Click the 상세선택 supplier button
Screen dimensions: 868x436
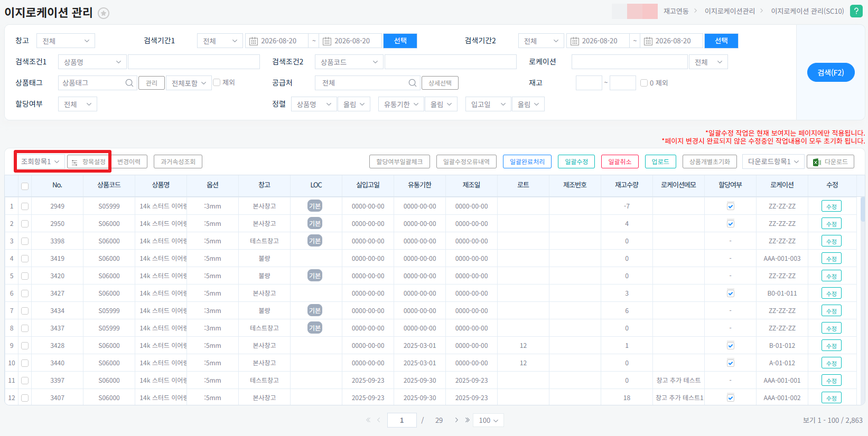click(440, 83)
